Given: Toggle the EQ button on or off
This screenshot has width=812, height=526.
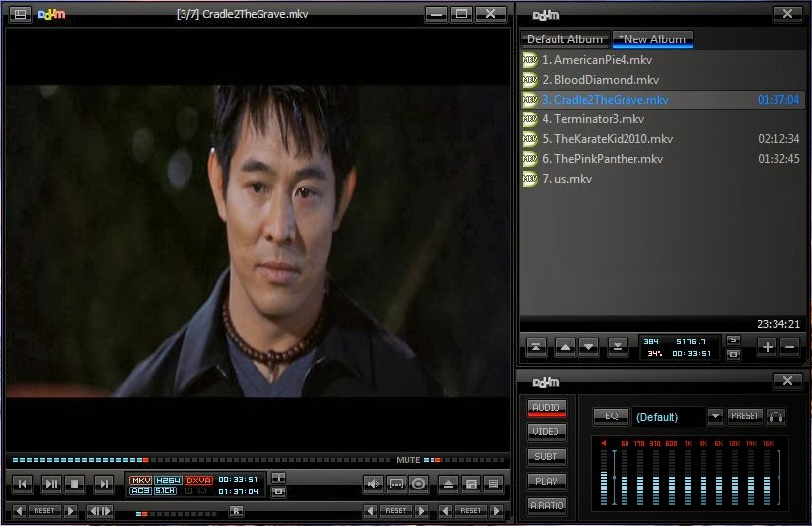Looking at the screenshot, I should 611,416.
